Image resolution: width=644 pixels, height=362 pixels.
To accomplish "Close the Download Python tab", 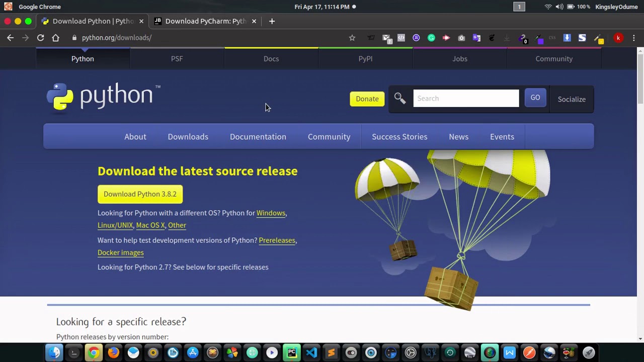I will (x=141, y=21).
